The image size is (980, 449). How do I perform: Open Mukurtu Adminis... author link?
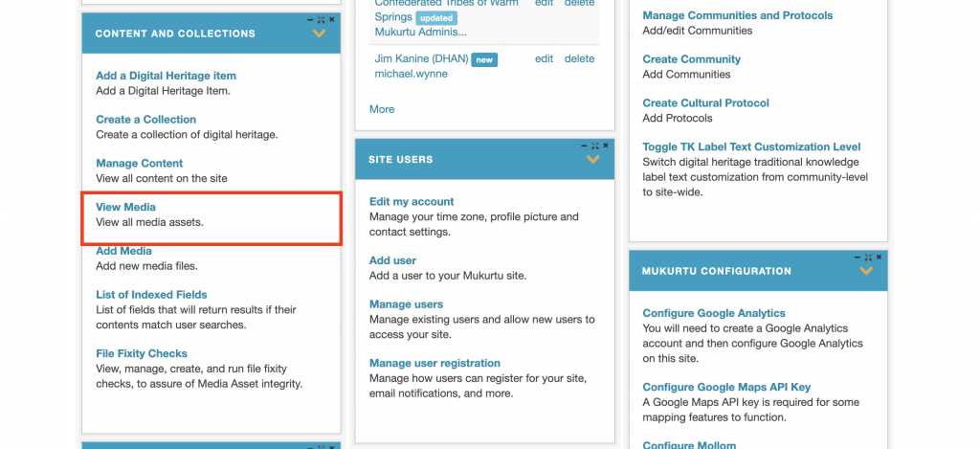click(x=420, y=32)
